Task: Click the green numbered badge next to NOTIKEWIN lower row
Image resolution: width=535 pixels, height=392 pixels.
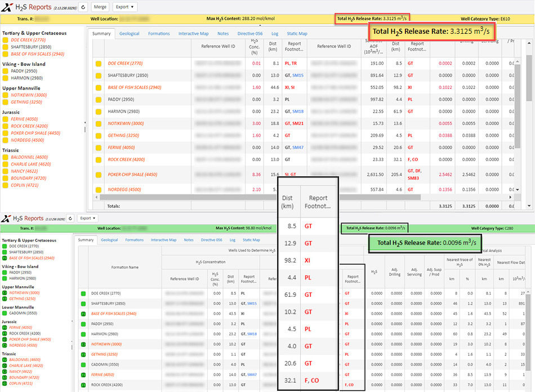Action: click(83, 344)
